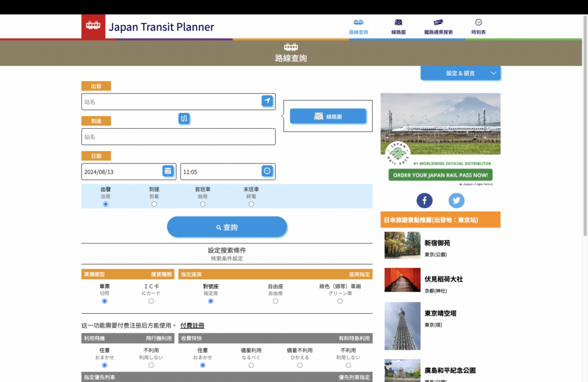Click the 到達 station name input field
The width and height of the screenshot is (588, 382).
(x=178, y=136)
